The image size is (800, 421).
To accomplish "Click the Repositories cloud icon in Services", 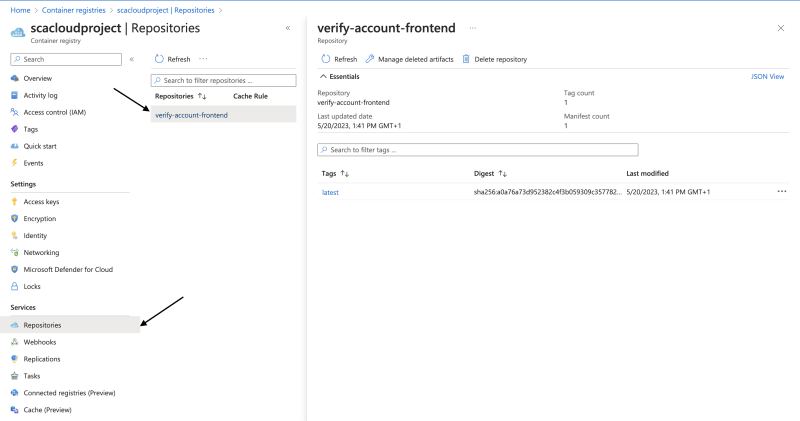I will point(14,325).
